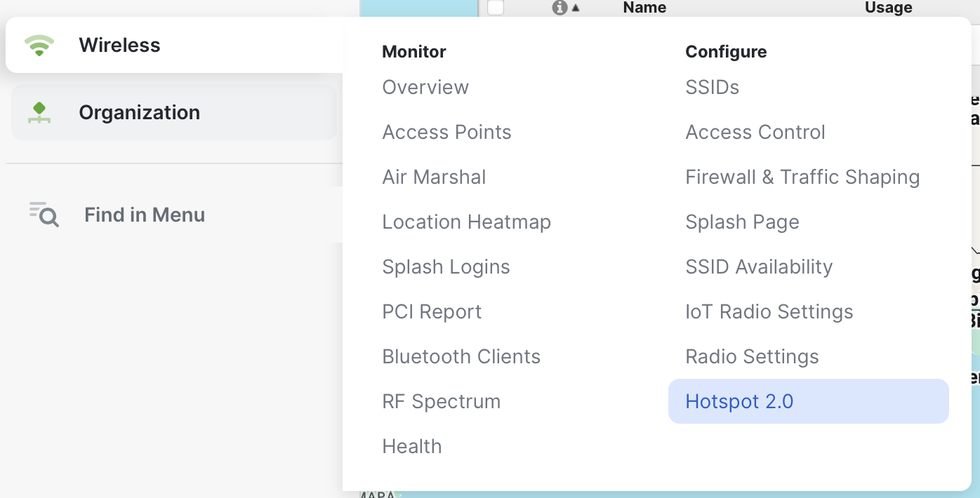Open Air Marshal from Monitor menu

(434, 177)
